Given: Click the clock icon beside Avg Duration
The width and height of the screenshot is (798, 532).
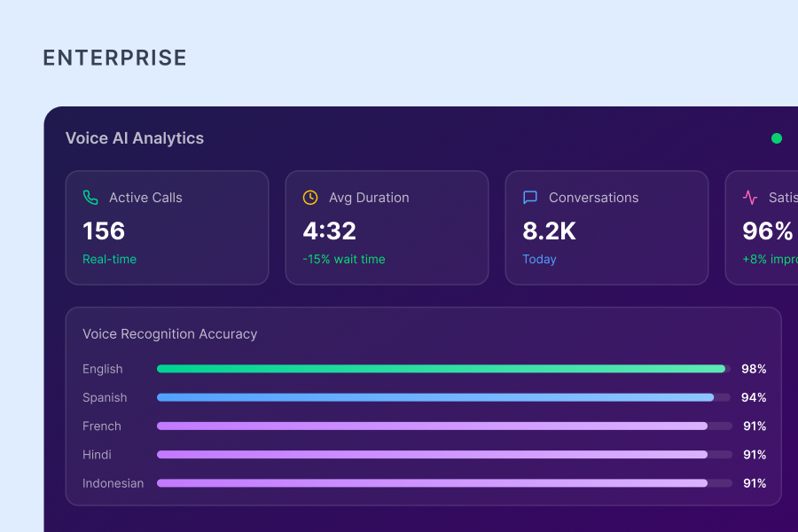Looking at the screenshot, I should [310, 198].
